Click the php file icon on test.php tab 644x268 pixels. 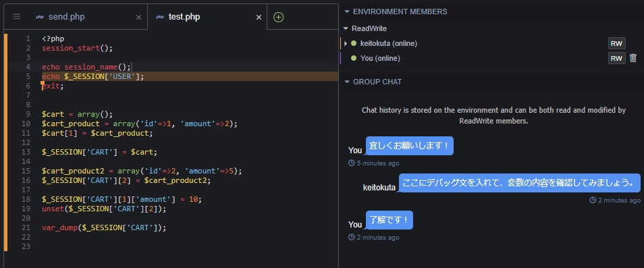coord(160,17)
